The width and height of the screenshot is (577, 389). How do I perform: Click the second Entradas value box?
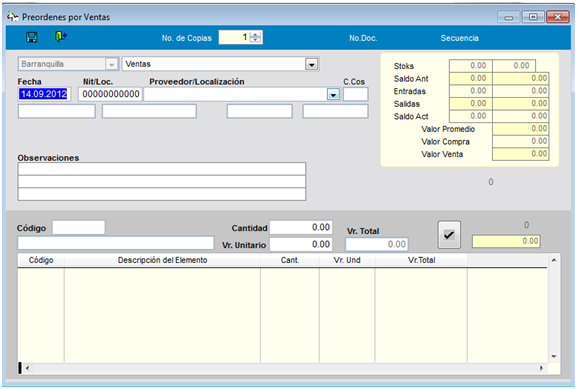coord(521,91)
